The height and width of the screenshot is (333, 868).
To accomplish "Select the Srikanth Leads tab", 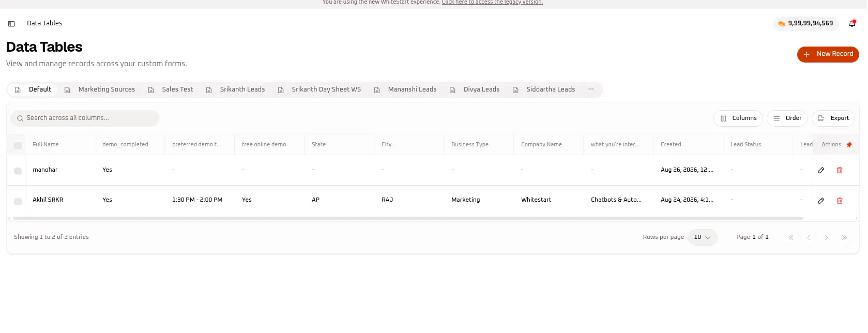I will coord(235,89).
